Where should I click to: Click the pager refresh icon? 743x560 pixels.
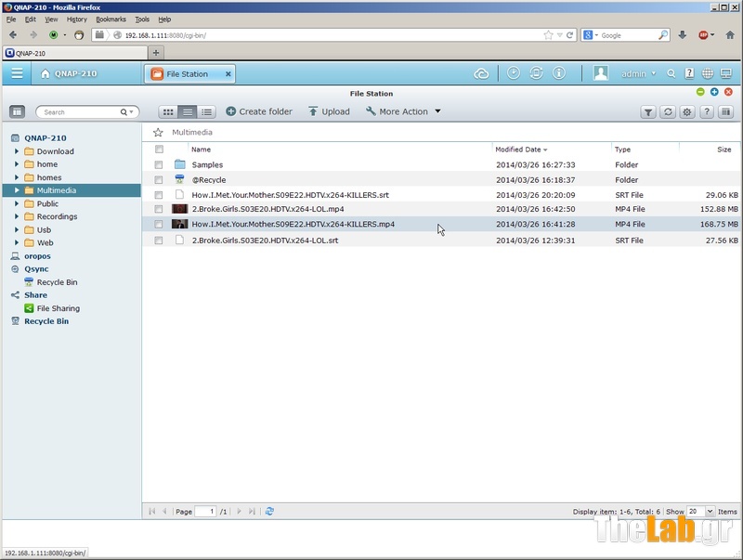(269, 511)
